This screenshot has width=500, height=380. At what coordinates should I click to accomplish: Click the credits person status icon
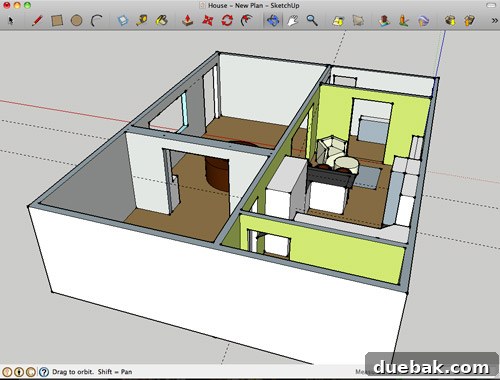19,372
